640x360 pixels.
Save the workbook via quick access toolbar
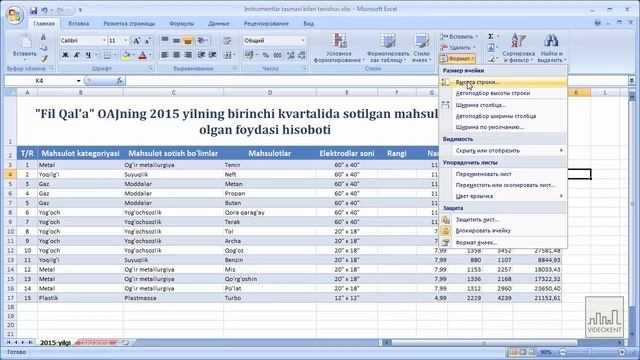click(34, 10)
